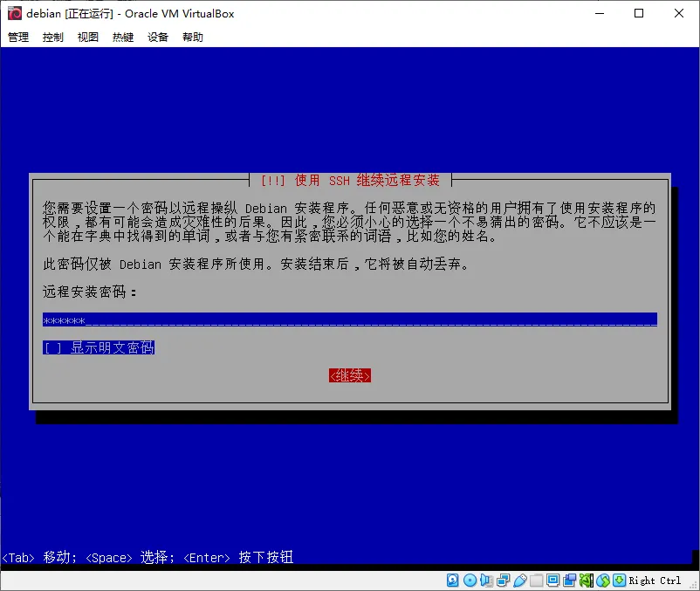Image resolution: width=700 pixels, height=591 pixels.
Task: Minimize the VirtualBox window
Action: pos(600,13)
